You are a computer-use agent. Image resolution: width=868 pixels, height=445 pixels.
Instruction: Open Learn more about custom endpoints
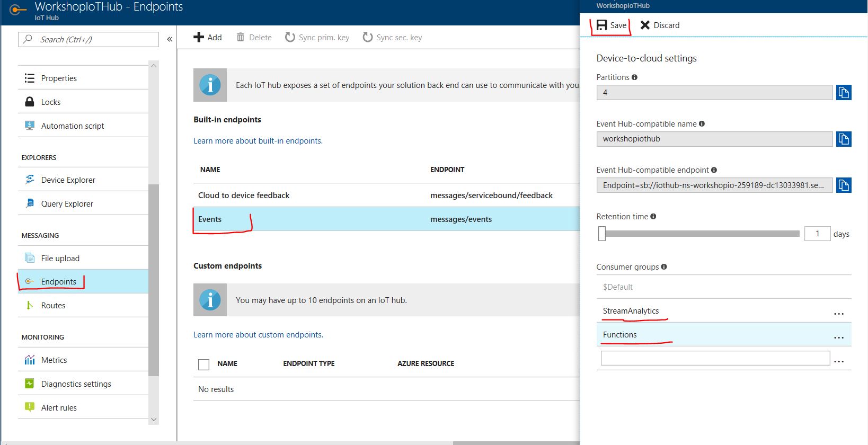click(x=258, y=335)
